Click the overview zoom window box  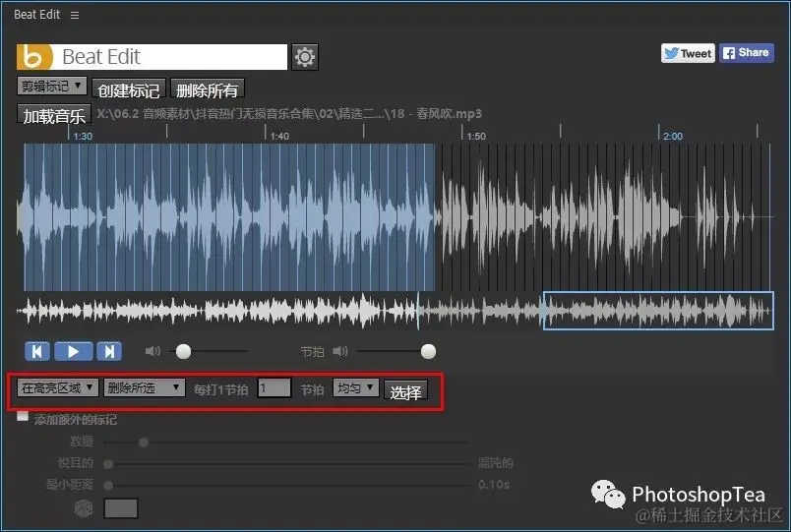[658, 311]
